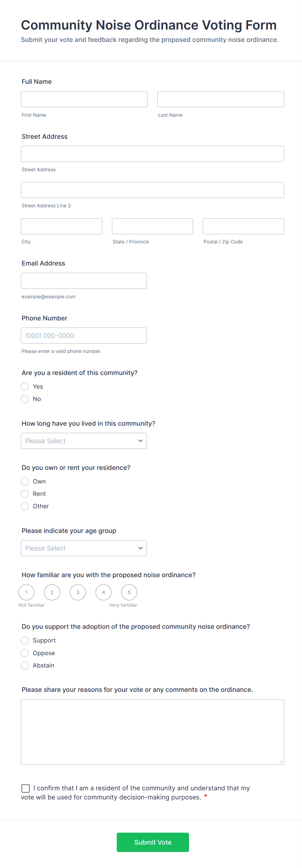Open the community residency length dropdown

click(x=84, y=441)
